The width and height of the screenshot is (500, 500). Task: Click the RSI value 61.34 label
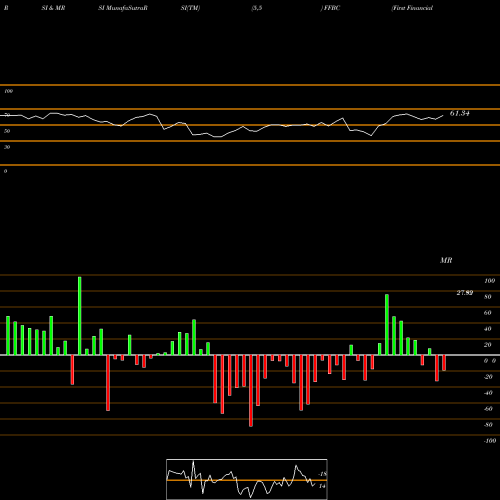(x=459, y=113)
